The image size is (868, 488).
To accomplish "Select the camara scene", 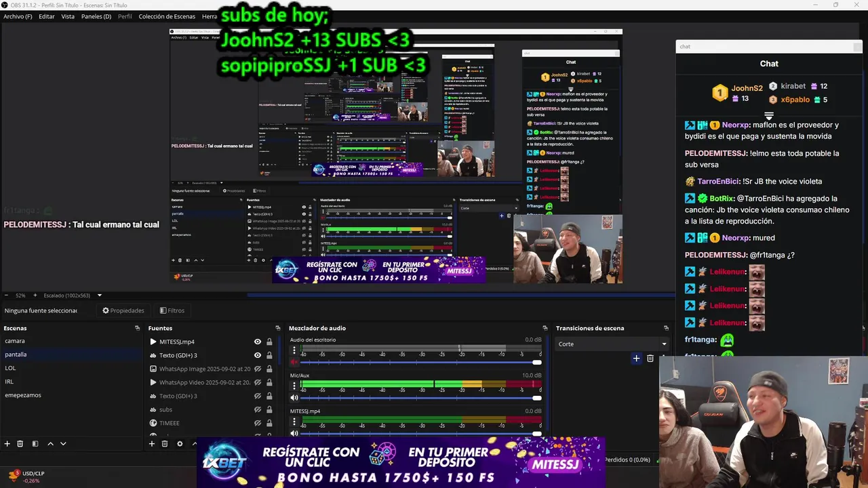I will (71, 341).
